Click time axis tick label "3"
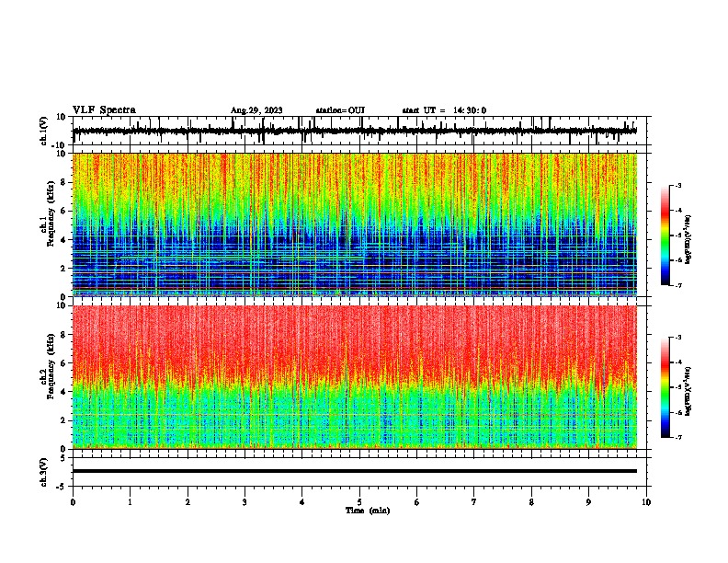Screen dimensions: 728x563 tap(245, 502)
